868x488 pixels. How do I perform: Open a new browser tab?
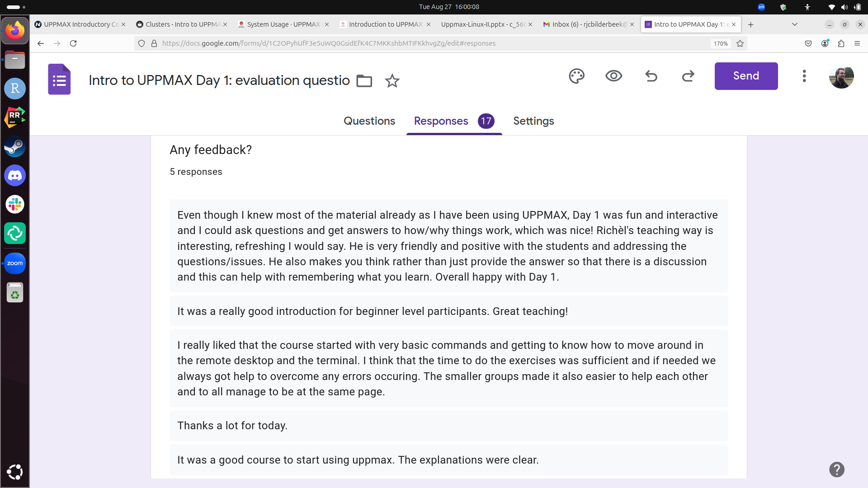[x=751, y=24]
